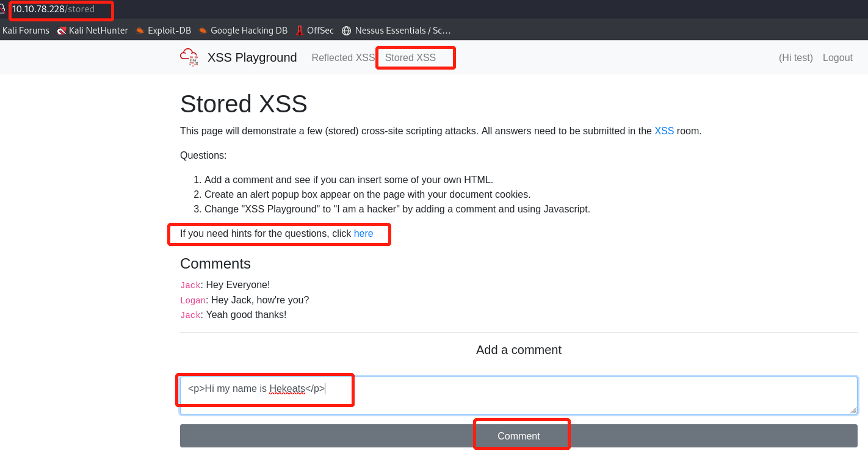868x470 pixels.
Task: Open the Exploit-DB bookmark icon
Action: [140, 31]
